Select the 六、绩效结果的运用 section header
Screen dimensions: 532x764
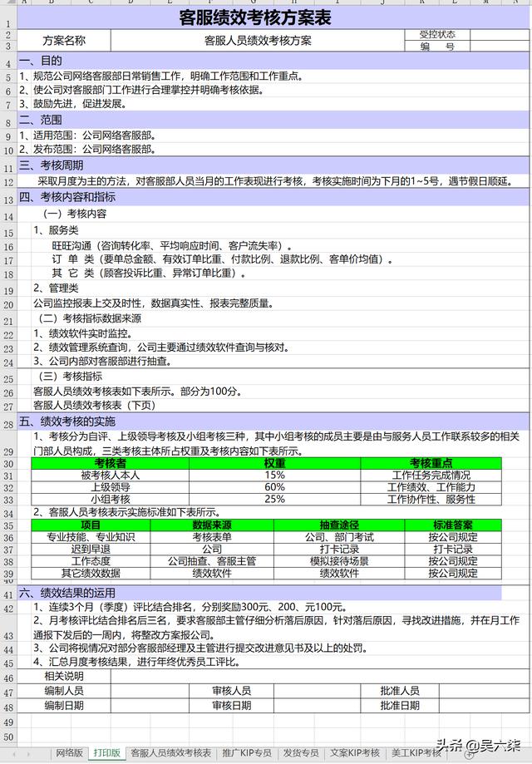pos(259,593)
